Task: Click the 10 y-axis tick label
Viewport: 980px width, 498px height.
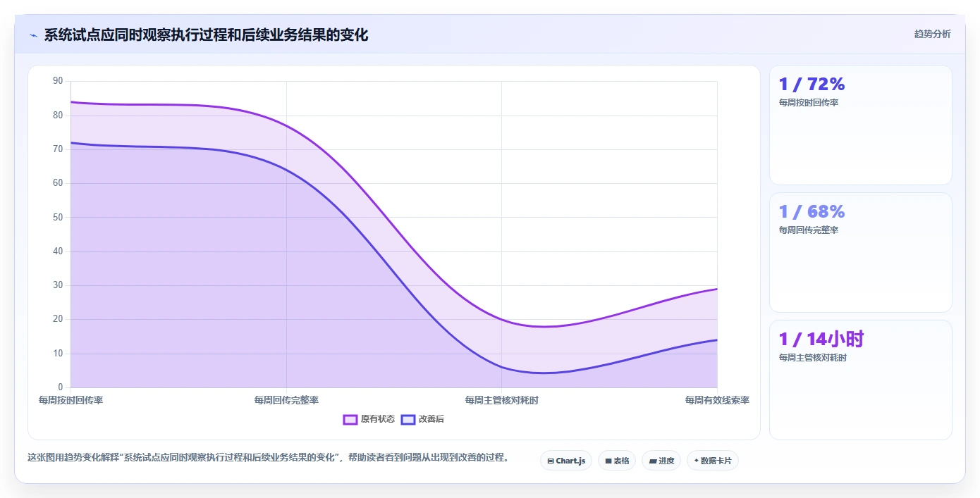Action: pyautogui.click(x=58, y=354)
